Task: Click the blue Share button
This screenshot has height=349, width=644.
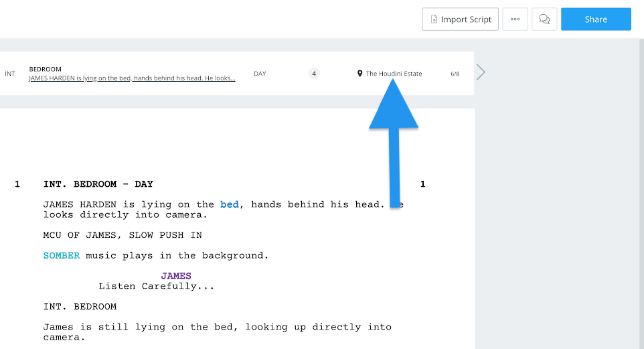Action: (x=596, y=19)
